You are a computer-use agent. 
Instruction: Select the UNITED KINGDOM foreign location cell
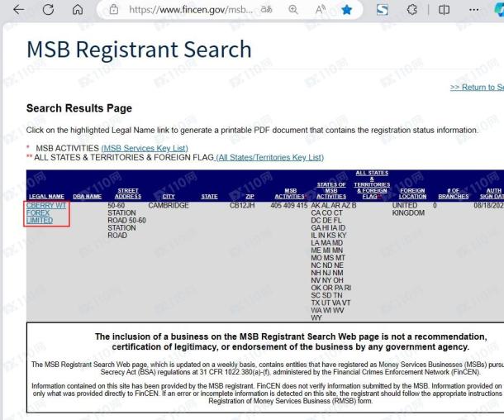click(x=408, y=209)
